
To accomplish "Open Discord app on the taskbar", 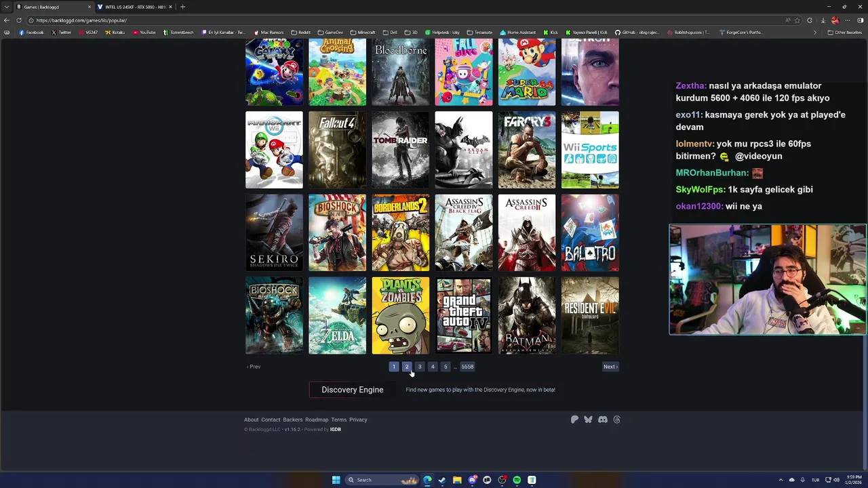I will pyautogui.click(x=472, y=480).
